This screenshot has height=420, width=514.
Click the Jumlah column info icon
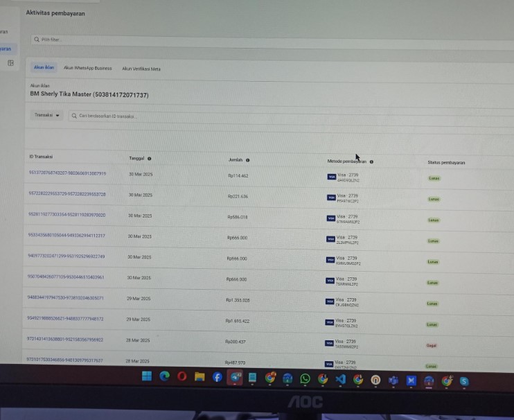click(247, 160)
